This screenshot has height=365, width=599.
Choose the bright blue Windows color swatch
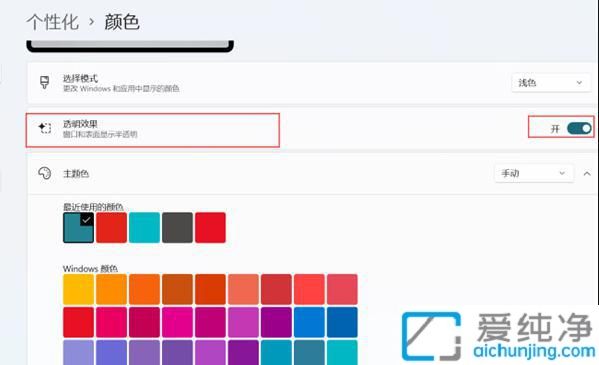[x=309, y=322]
